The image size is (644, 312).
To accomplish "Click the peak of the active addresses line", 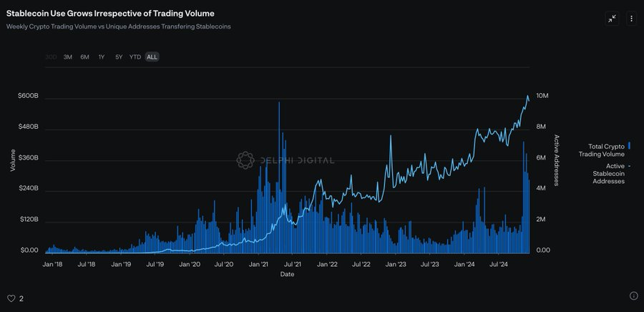I will point(527,96).
